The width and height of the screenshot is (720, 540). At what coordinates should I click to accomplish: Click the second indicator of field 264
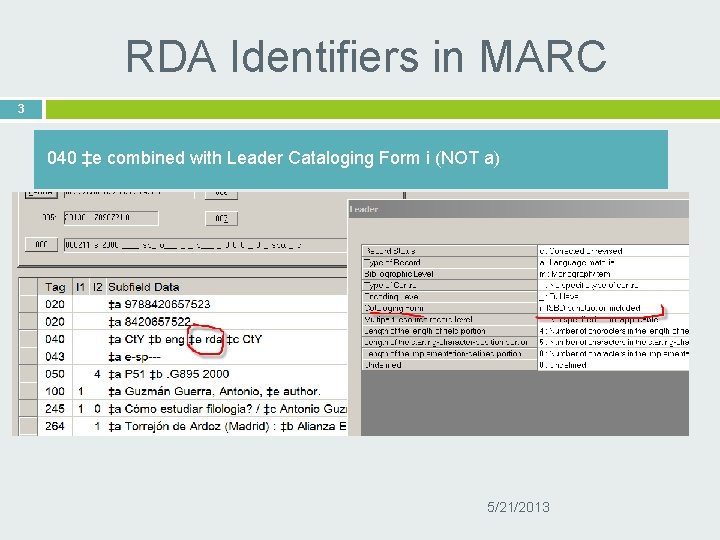97,426
